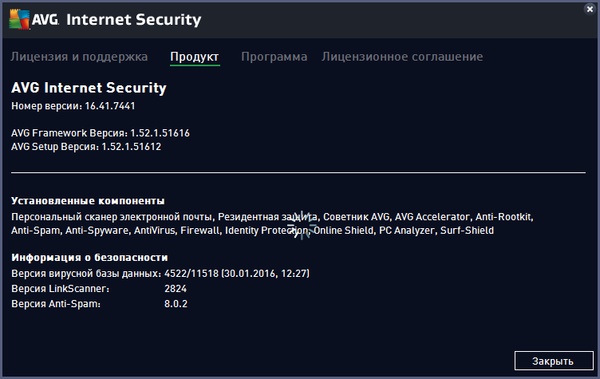Click the AVG Internet Security product heading

(x=89, y=88)
